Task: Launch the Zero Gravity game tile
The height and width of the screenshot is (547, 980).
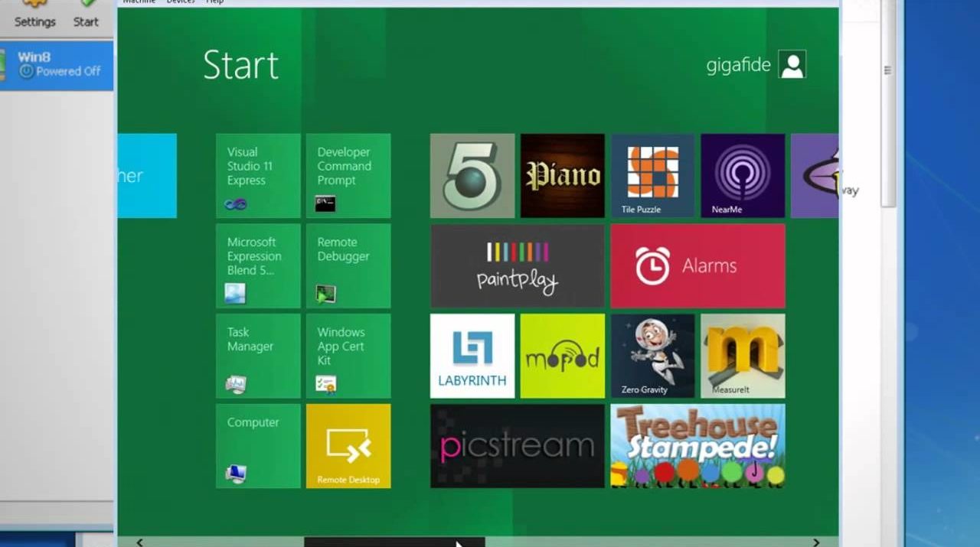Action: [652, 356]
